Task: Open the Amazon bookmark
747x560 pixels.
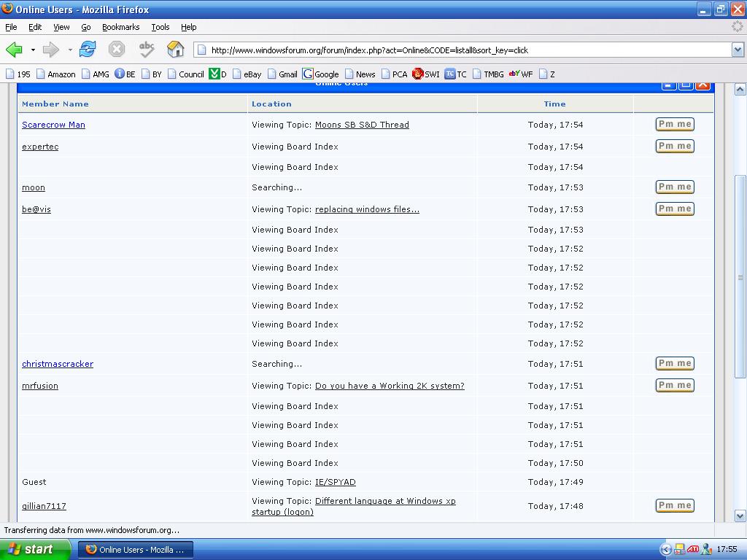Action: point(56,74)
